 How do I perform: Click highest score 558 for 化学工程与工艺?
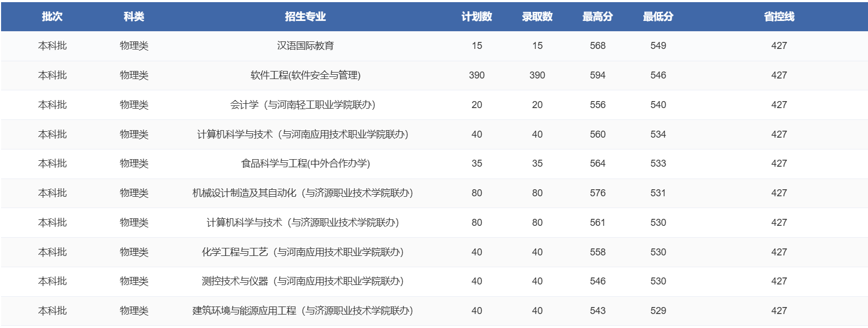click(x=597, y=252)
